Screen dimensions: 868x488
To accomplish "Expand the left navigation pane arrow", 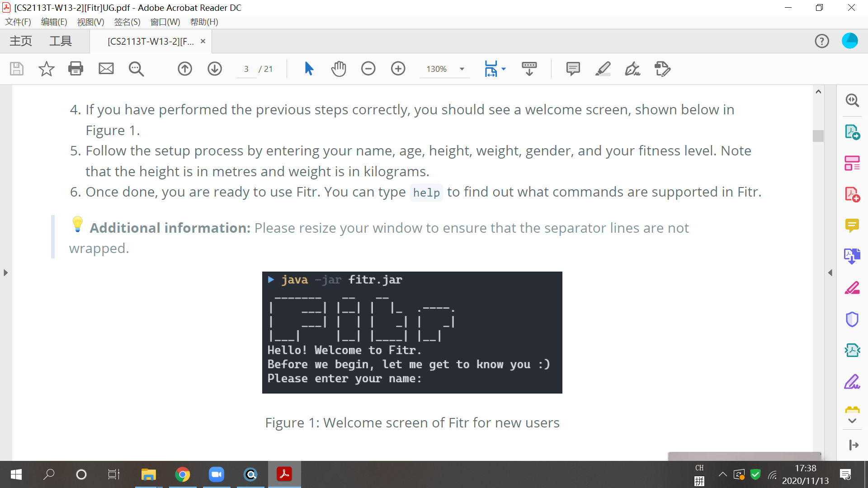I will coord(5,272).
